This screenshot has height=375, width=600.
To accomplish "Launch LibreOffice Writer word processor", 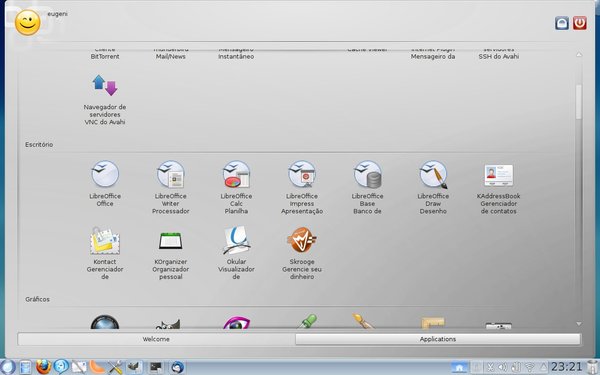I will click(171, 187).
